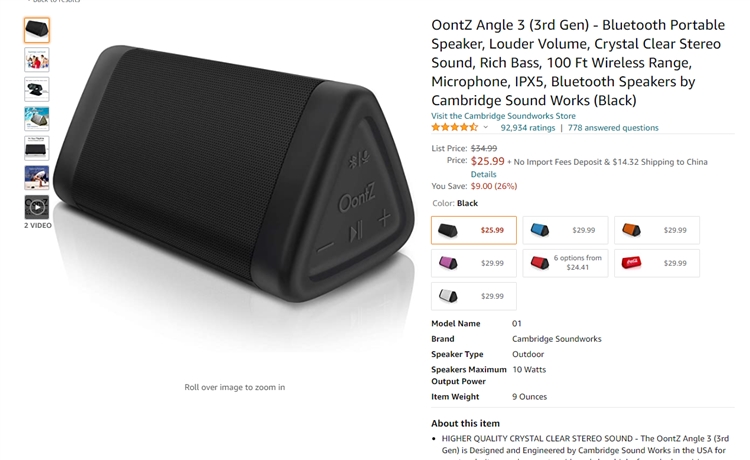The height and width of the screenshot is (460, 750).
Task: Choose the orange speaker color option
Action: coord(657,230)
